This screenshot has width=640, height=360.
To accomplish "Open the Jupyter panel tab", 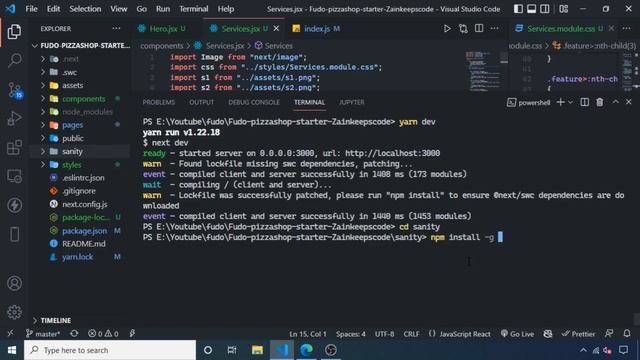I will 351,102.
